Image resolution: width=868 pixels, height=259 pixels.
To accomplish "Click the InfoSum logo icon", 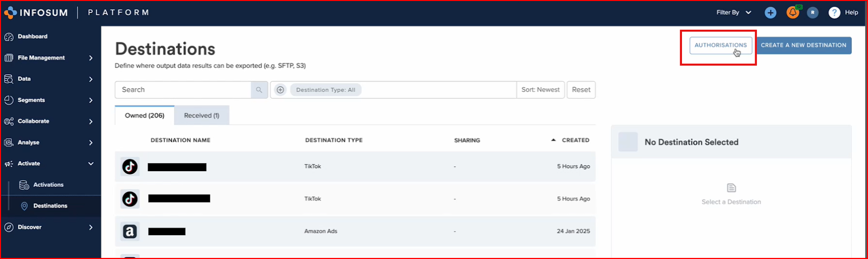I will tap(10, 12).
